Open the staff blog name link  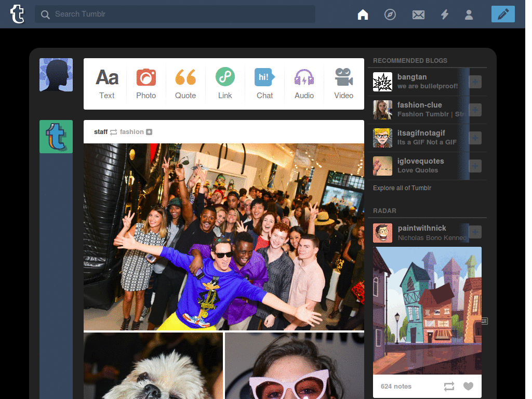click(x=101, y=131)
